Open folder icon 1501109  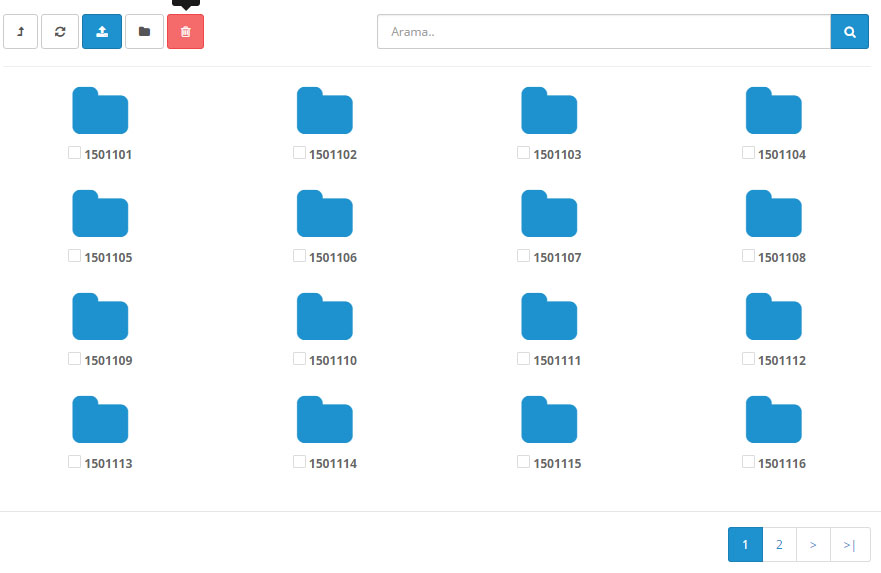(100, 316)
